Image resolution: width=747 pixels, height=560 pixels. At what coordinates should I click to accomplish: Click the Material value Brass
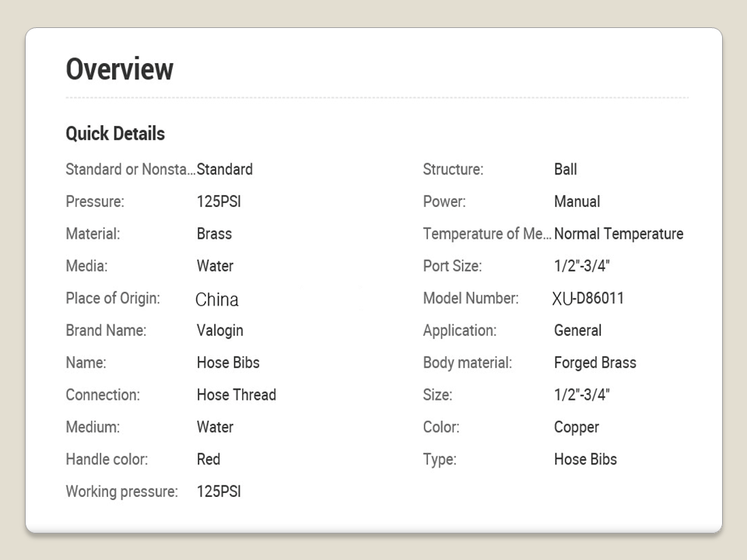click(x=214, y=234)
